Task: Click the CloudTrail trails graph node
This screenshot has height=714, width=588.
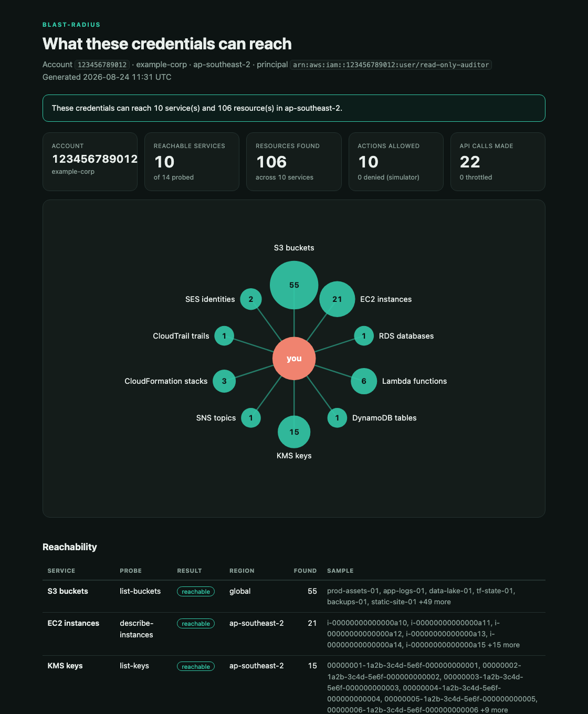Action: coord(224,336)
